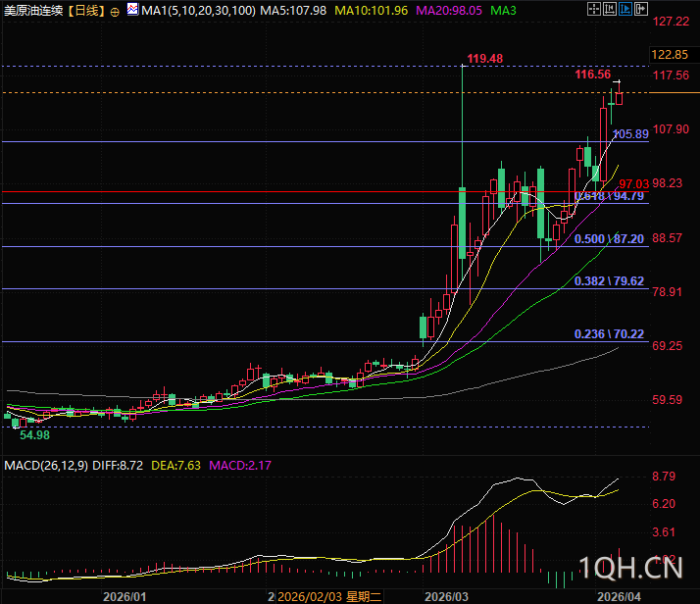
Task: Click the panel expand-right arrow icon
Action: pyautogui.click(x=640, y=9)
